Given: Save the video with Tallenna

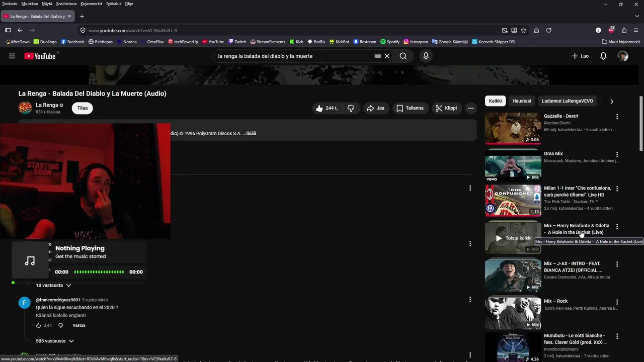Looking at the screenshot, I should coord(410,108).
